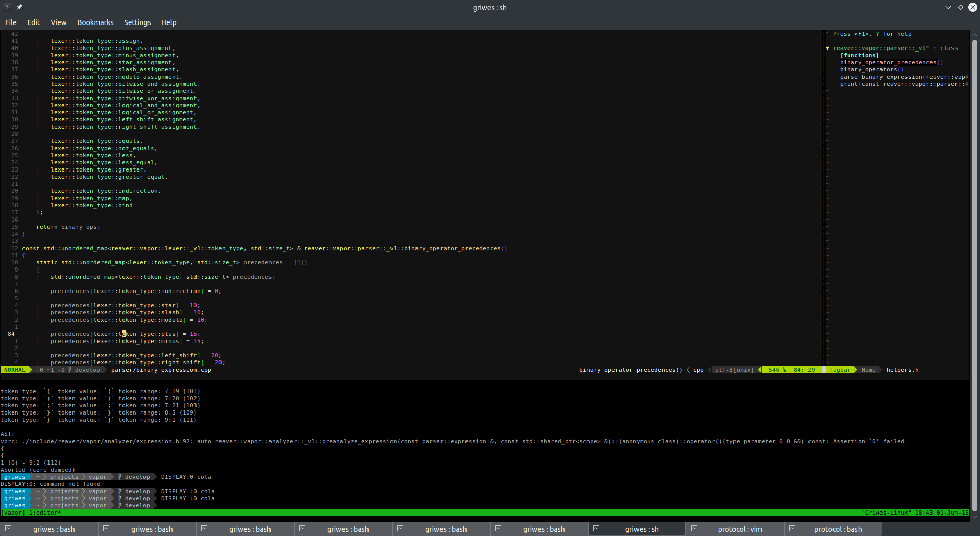Click the terminal icon on 'protocol : bash' tab
The width and height of the screenshot is (980, 536).
tap(792, 528)
